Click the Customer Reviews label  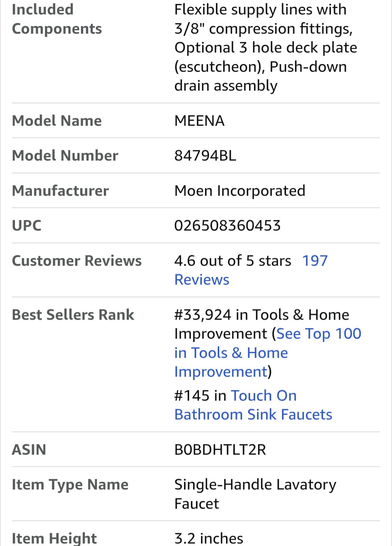click(77, 261)
